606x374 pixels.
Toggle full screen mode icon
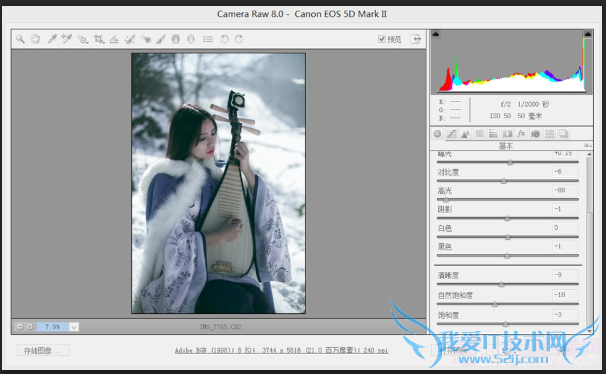tap(416, 39)
